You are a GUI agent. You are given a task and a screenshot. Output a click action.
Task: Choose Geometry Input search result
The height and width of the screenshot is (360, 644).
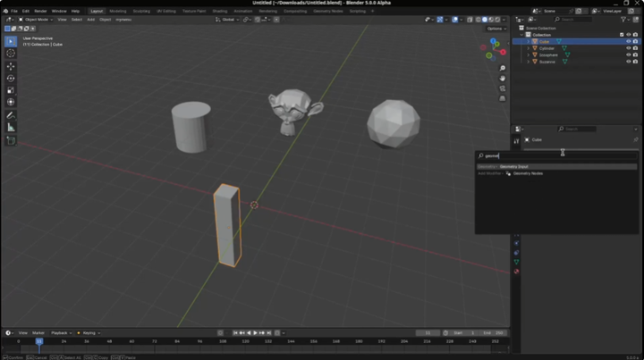click(557, 166)
